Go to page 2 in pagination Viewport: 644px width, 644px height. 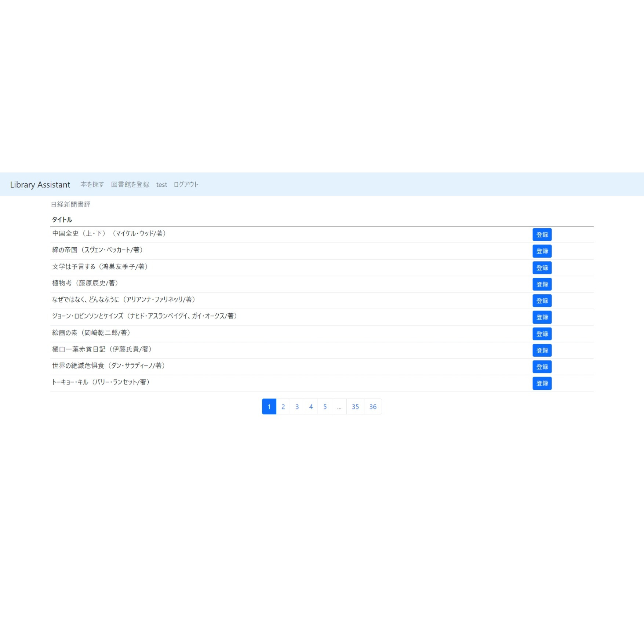click(x=283, y=407)
